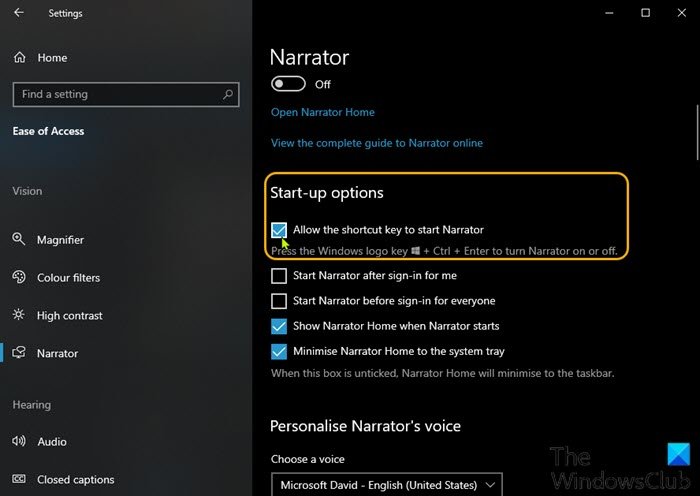
Task: Click the Ease of Access label
Action: pyautogui.click(x=48, y=131)
